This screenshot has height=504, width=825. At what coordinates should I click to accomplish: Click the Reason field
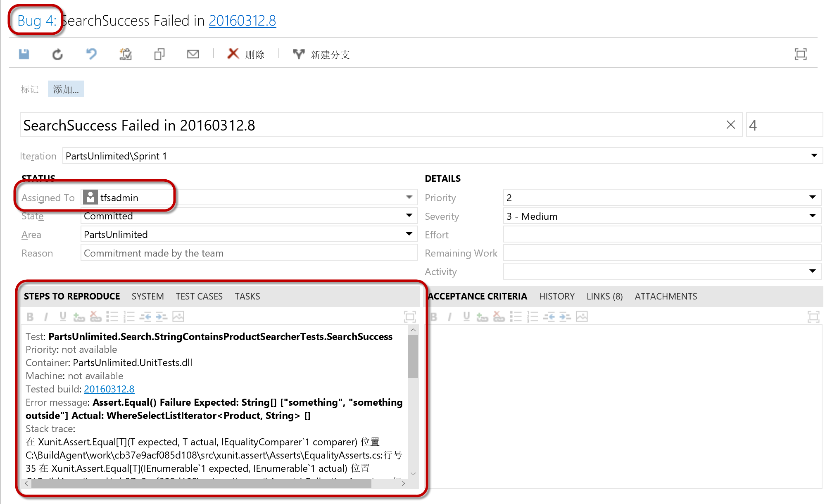coord(249,253)
